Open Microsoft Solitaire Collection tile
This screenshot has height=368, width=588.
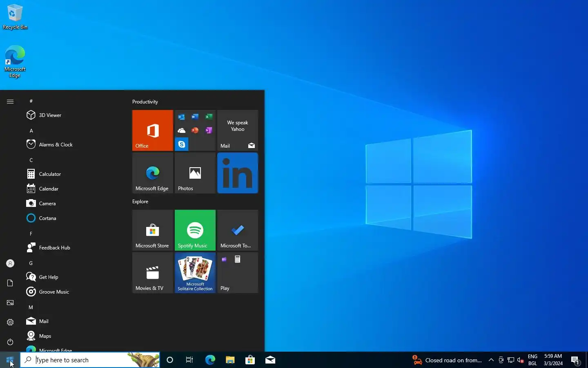(195, 273)
